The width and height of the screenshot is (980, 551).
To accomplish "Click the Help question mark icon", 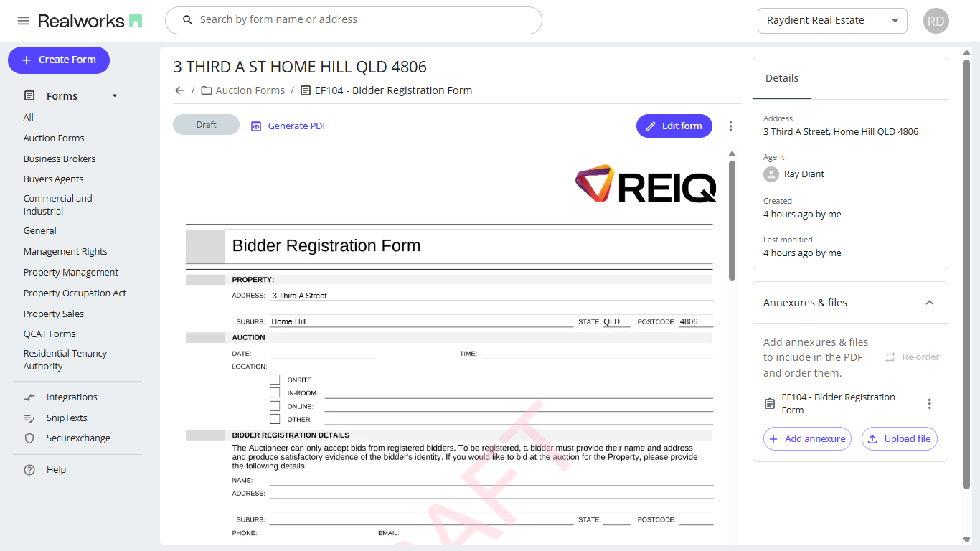I will (x=29, y=470).
